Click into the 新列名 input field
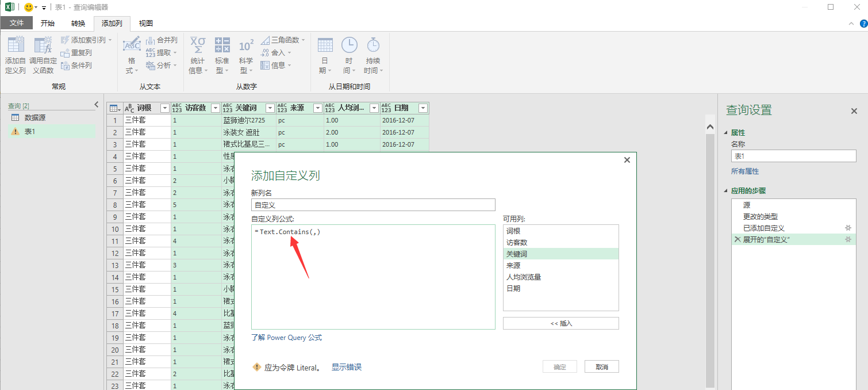 tap(373, 205)
